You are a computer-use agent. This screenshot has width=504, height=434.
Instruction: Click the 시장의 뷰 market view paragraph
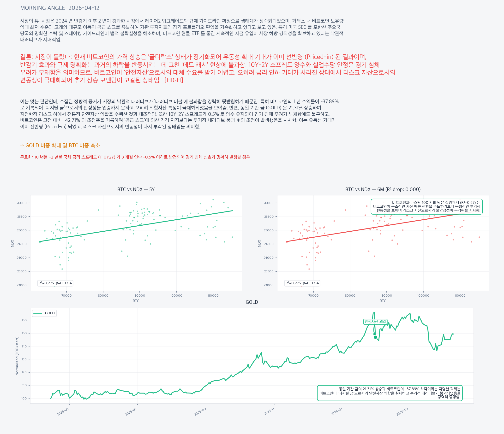[182, 30]
